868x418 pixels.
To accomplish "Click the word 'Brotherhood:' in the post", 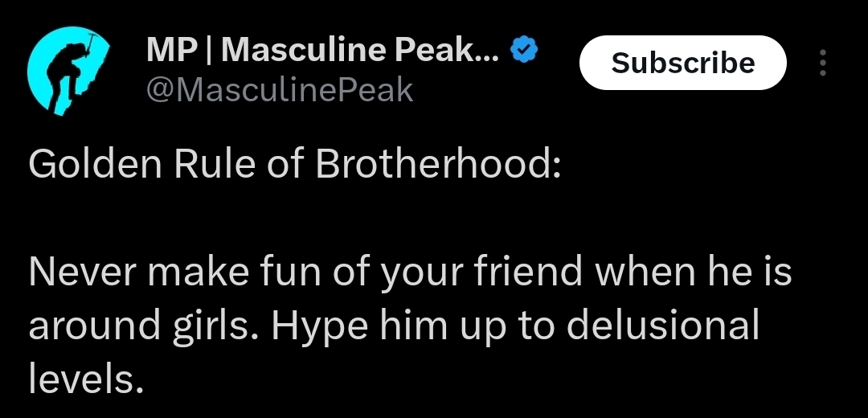I will point(438,165).
